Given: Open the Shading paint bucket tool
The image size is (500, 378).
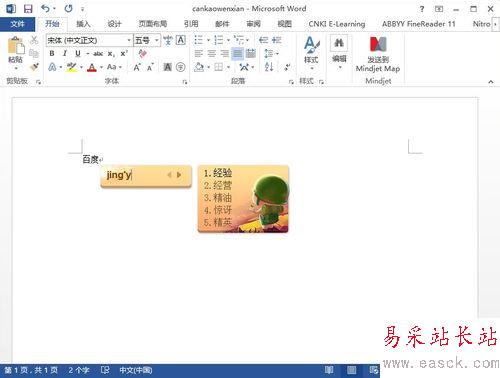Looking at the screenshot, I should click(199, 67).
